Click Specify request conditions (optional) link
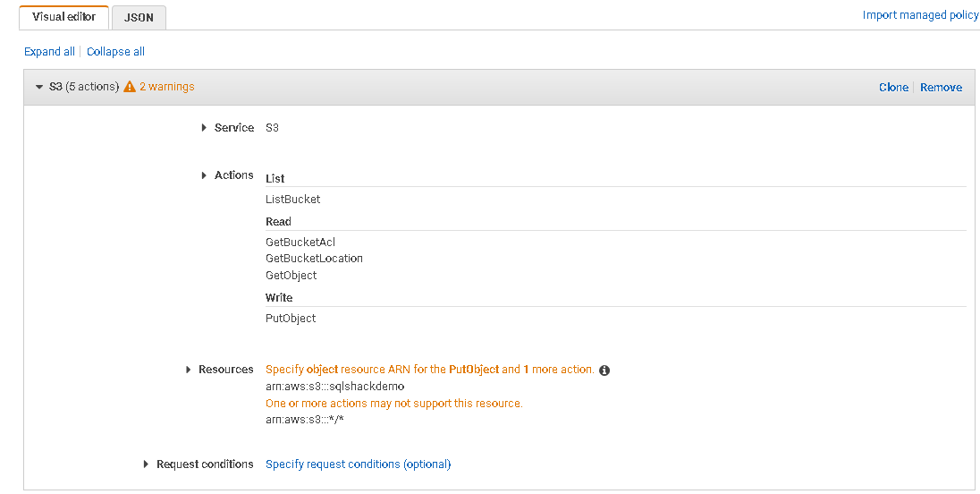 click(x=358, y=464)
